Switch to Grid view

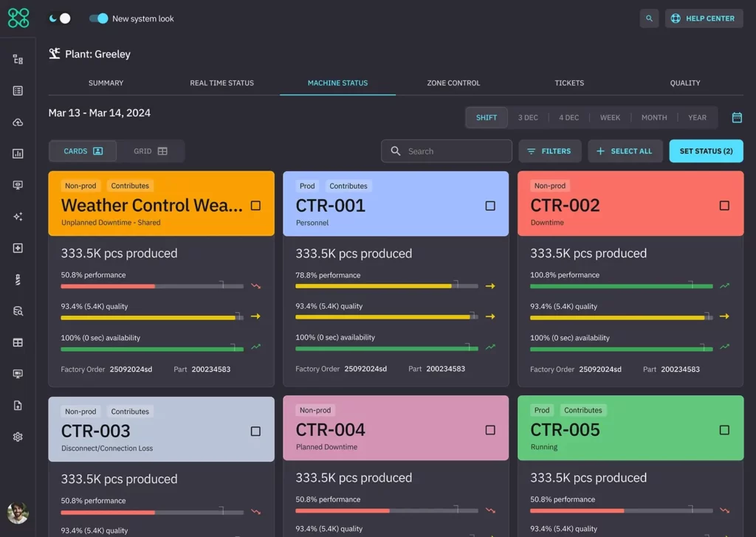151,151
